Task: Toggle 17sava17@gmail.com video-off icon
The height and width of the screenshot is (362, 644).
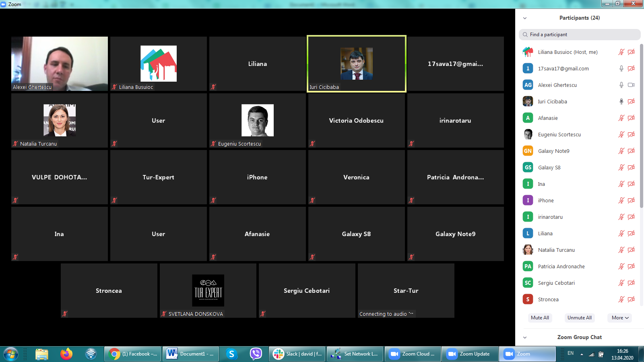Action: pyautogui.click(x=631, y=68)
